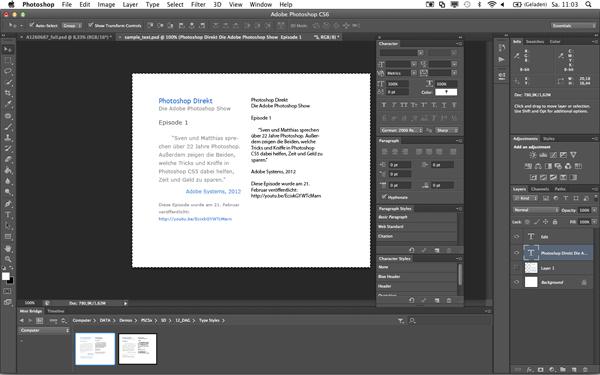Select the Hand tool
Image resolution: width=600 pixels, height=375 pixels.
tap(8, 248)
